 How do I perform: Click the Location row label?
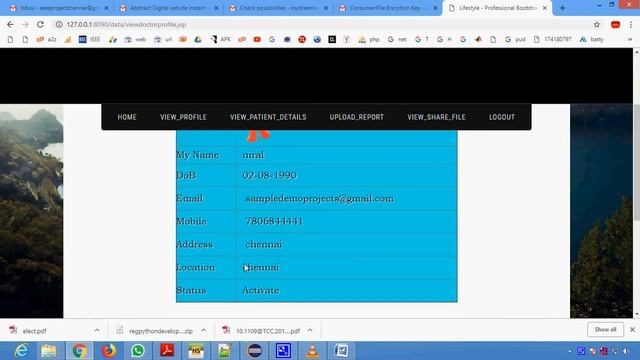196,268
